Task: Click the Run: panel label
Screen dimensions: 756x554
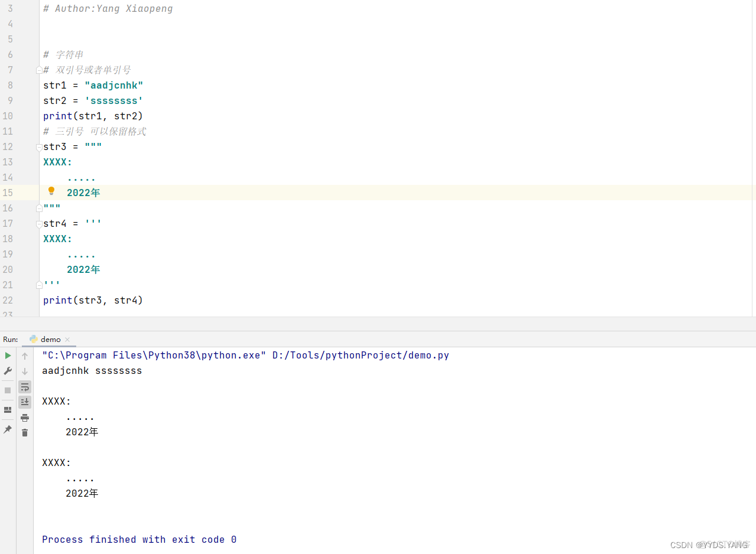Action: tap(11, 339)
